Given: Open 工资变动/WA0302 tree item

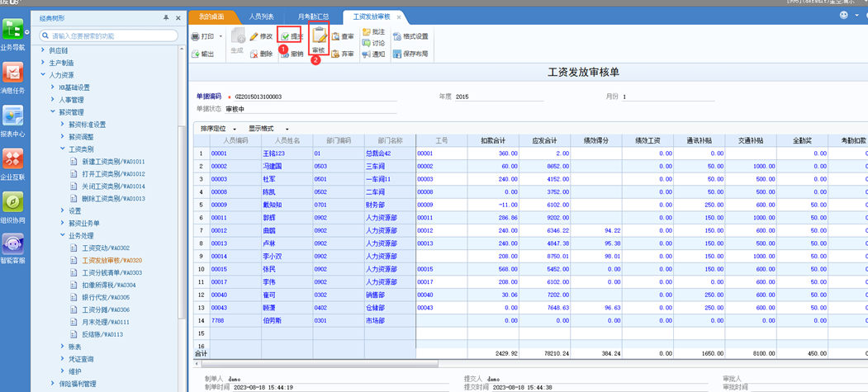Looking at the screenshot, I should coord(105,248).
